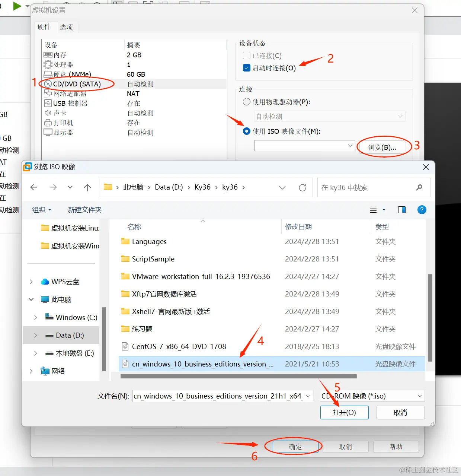Click Cancel in VM settings window
This screenshot has height=476, width=461.
pyautogui.click(x=346, y=447)
